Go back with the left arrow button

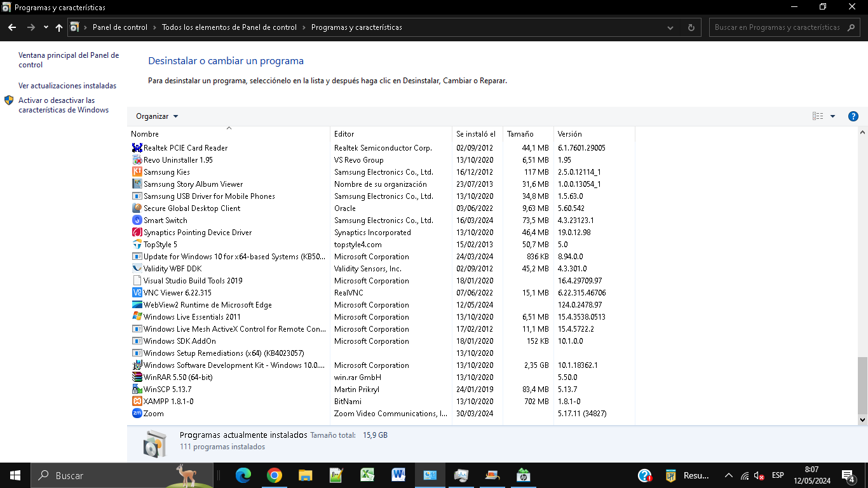click(x=12, y=27)
